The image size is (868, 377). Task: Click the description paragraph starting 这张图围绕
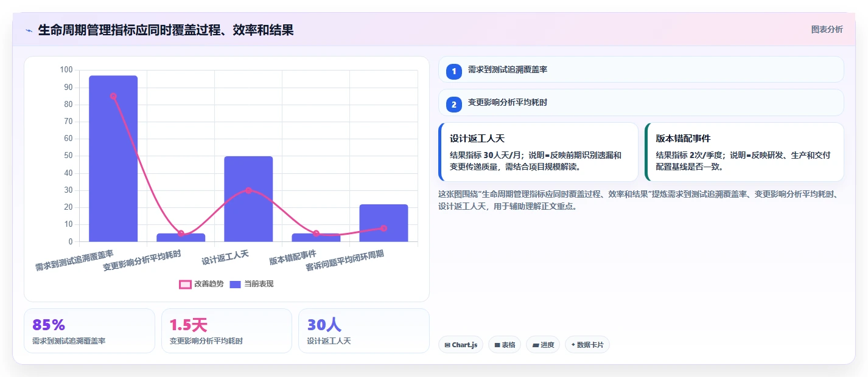[x=639, y=200]
